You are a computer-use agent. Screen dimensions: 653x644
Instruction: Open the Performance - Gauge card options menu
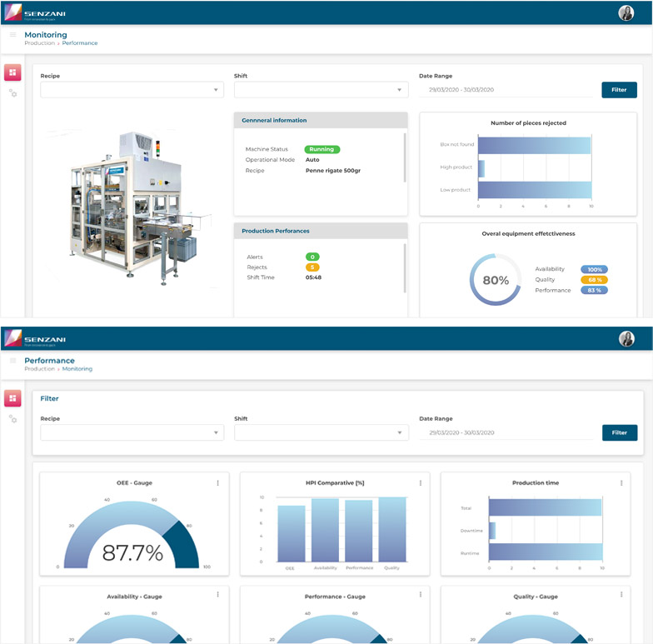coord(421,595)
